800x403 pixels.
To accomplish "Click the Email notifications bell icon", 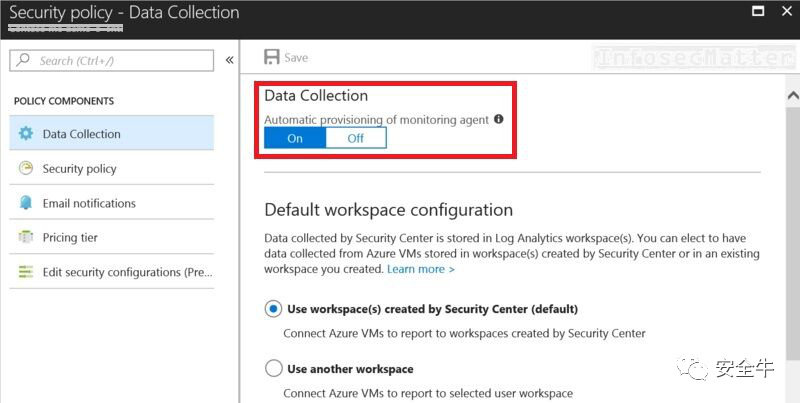I will click(26, 203).
